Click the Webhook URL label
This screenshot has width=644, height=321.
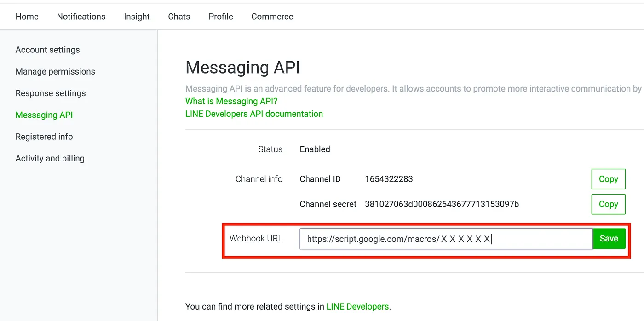256,238
